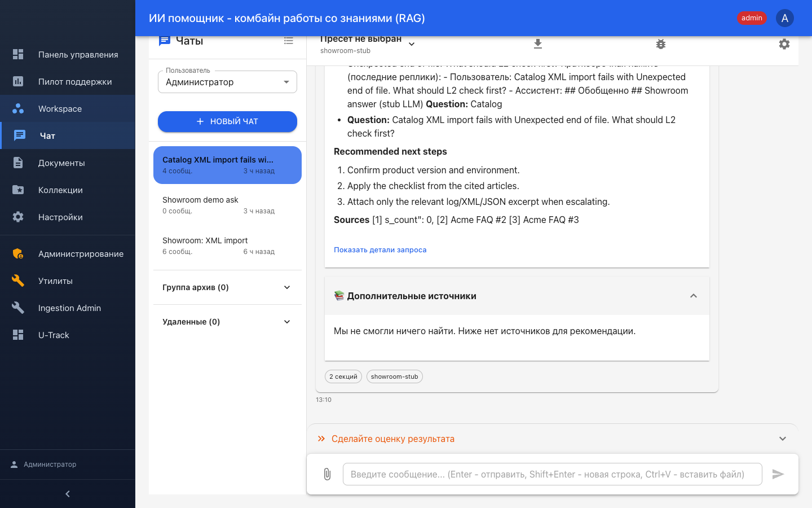Viewport: 812px width, 508px height.
Task: Click the Сделайте оценку результата label
Action: [393, 439]
